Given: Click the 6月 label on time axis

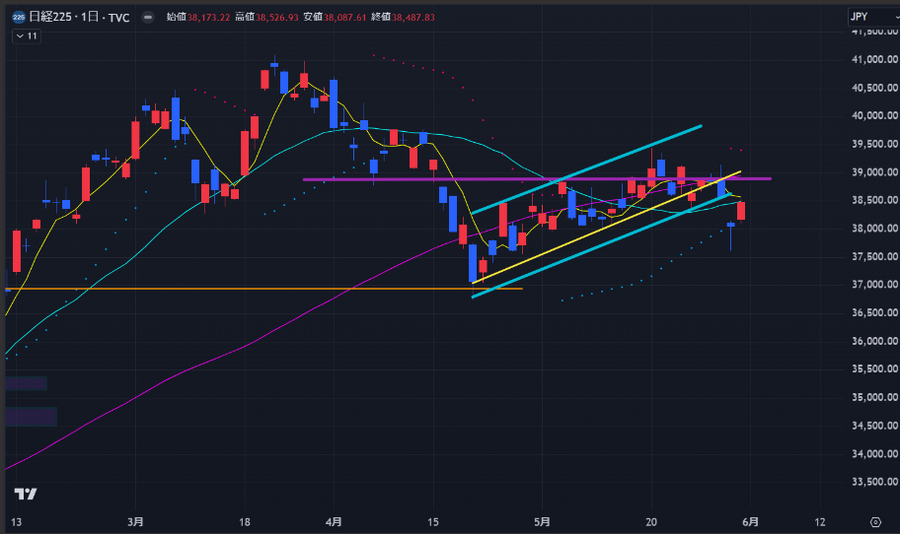Looking at the screenshot, I should coord(751,522).
